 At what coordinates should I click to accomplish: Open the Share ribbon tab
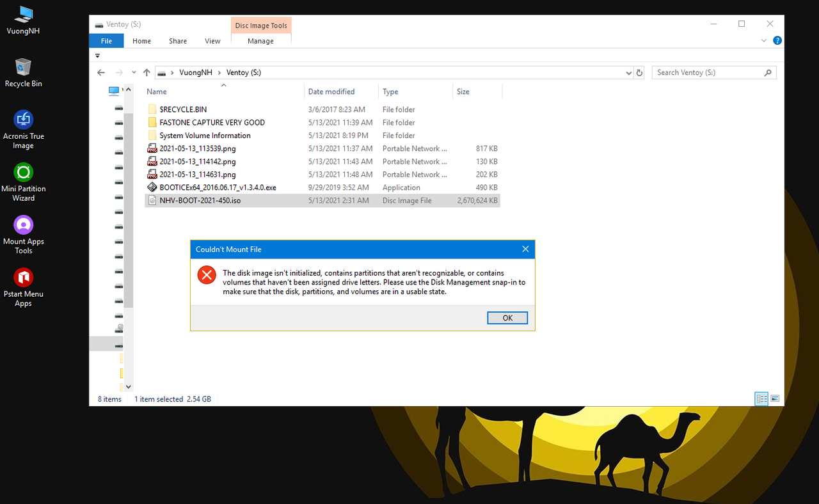coord(178,41)
